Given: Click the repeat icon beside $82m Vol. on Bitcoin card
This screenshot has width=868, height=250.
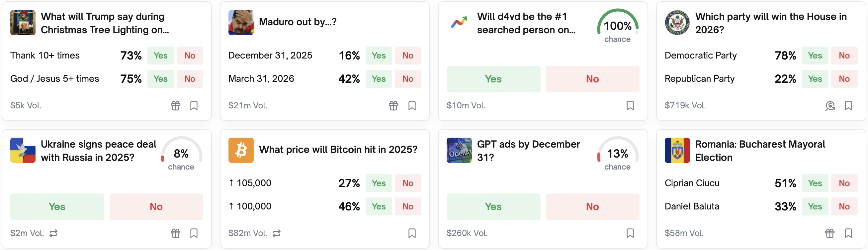Looking at the screenshot, I should [276, 233].
